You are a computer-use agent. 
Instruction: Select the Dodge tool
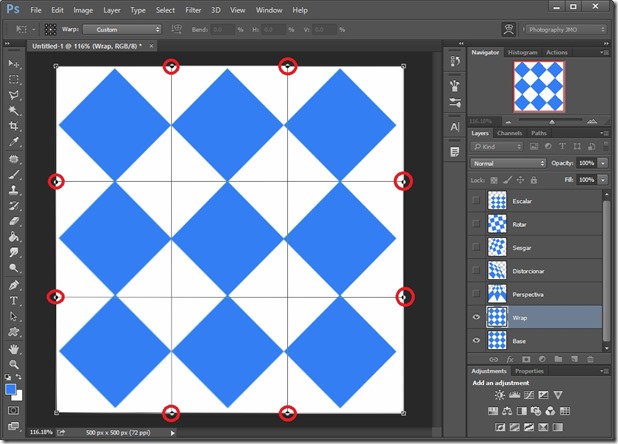(x=14, y=268)
